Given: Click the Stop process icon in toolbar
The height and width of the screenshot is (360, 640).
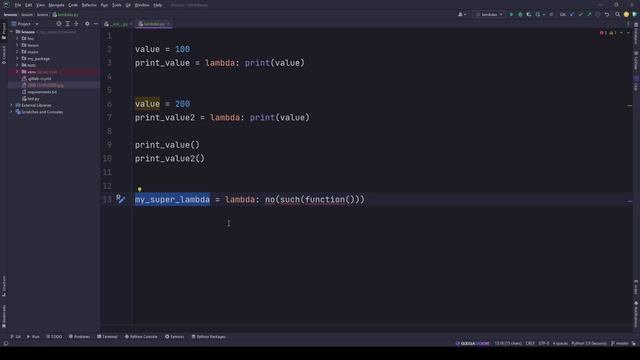Looking at the screenshot, I should [551, 14].
